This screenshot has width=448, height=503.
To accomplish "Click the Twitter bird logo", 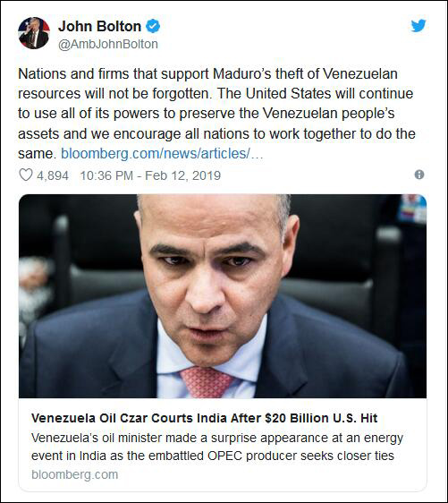I will pos(418,26).
